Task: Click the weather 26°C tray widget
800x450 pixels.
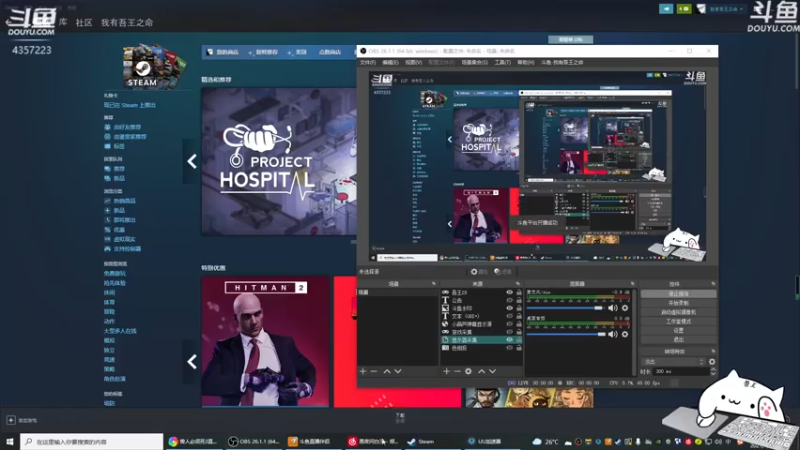Action: 545,441
